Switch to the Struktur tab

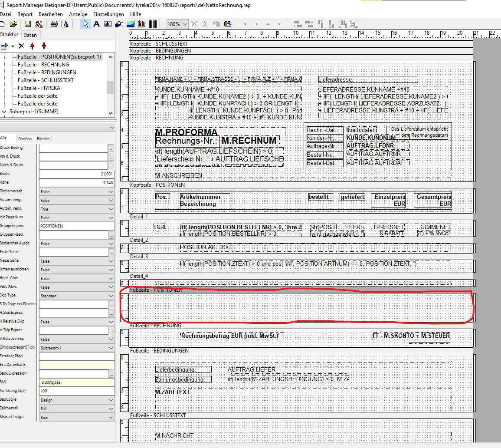[x=9, y=34]
